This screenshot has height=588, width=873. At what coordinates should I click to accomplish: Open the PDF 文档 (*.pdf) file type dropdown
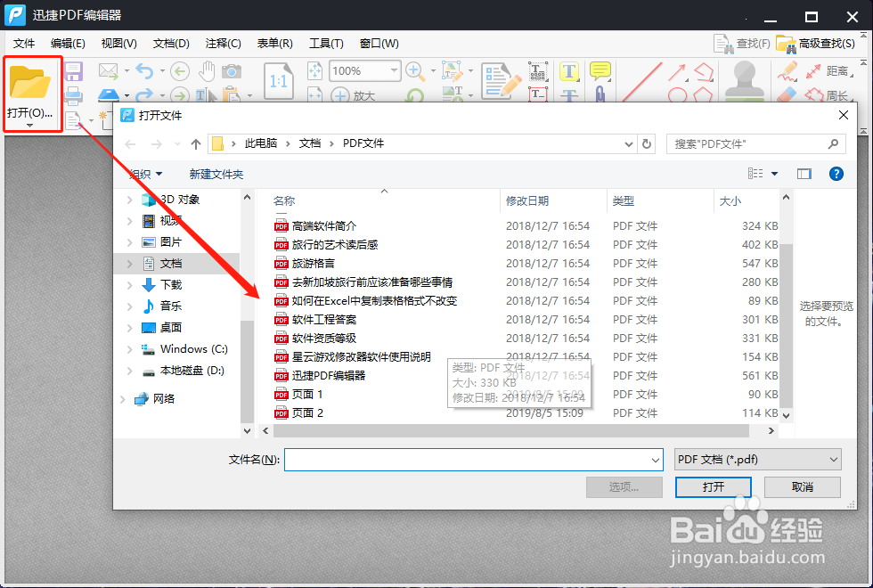coord(756,459)
